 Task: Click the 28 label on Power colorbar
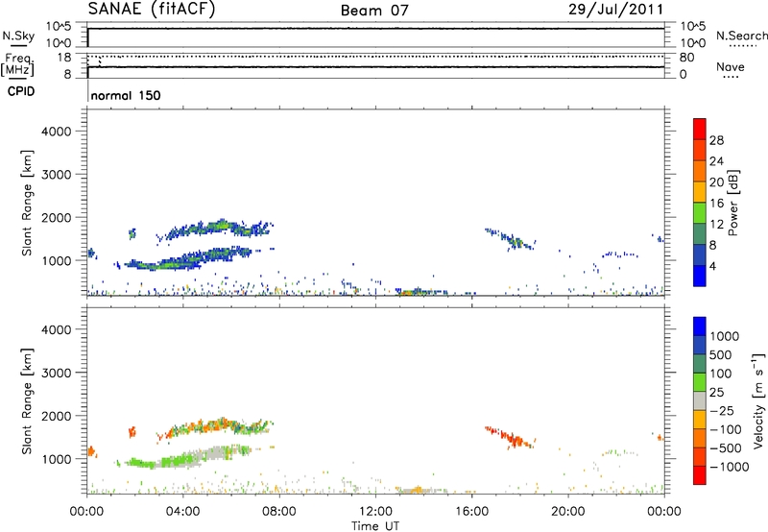click(716, 140)
